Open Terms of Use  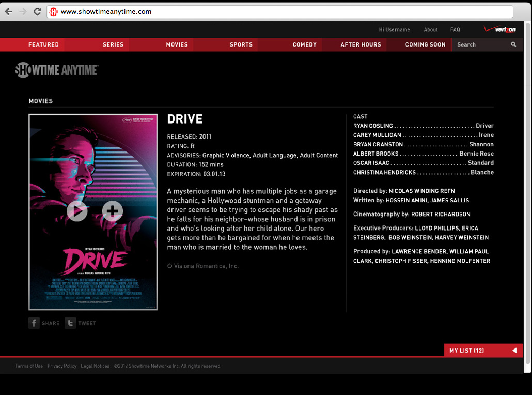point(29,366)
